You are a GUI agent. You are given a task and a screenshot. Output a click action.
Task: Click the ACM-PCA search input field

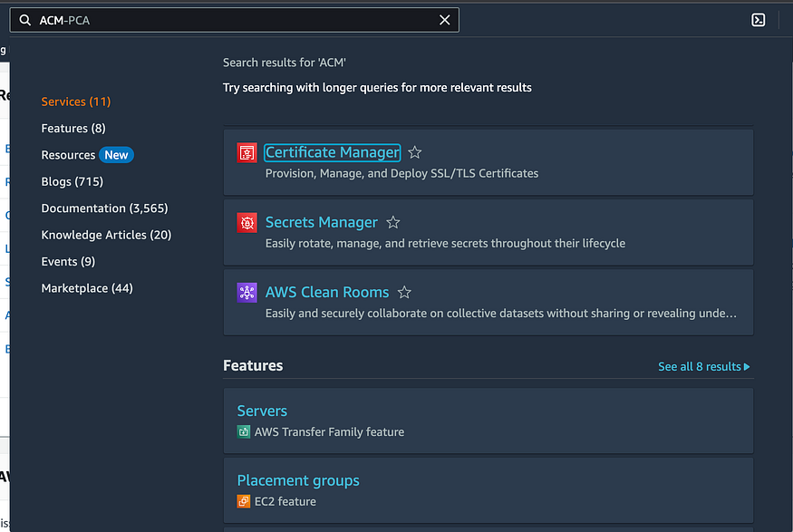point(234,20)
